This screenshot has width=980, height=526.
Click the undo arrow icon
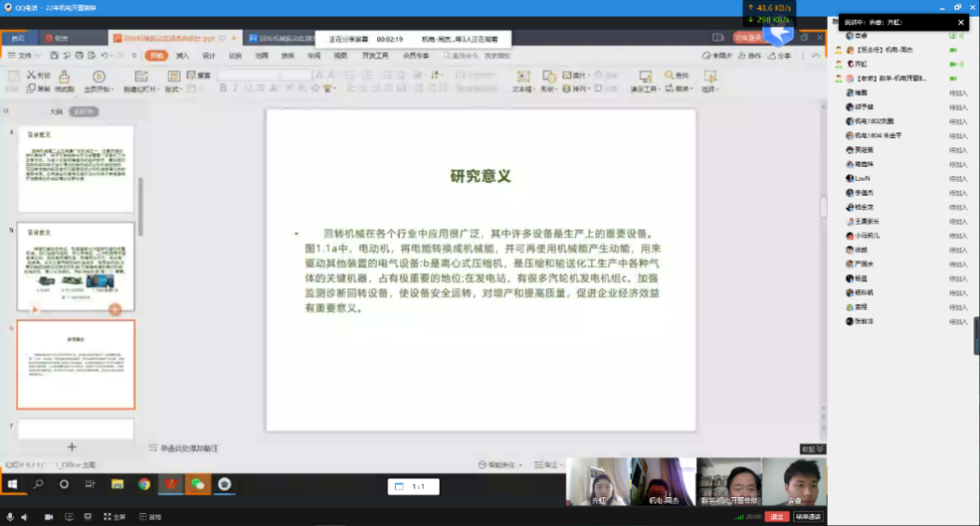(x=105, y=56)
